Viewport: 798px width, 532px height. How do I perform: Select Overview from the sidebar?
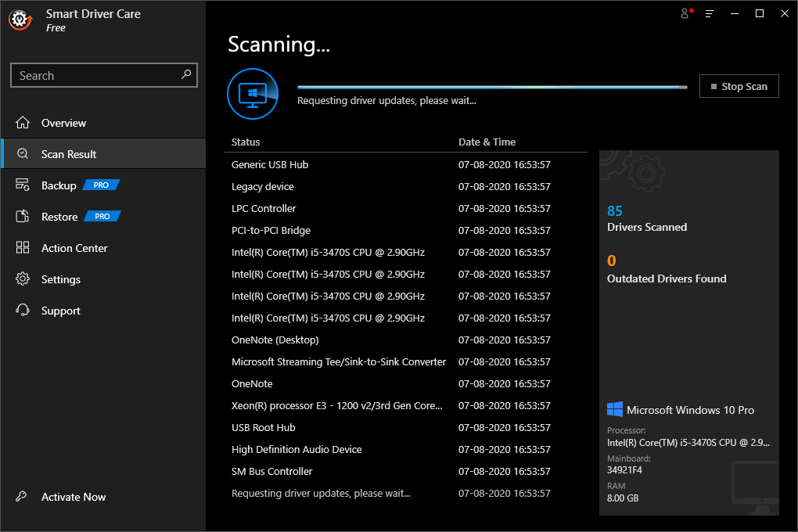66,123
